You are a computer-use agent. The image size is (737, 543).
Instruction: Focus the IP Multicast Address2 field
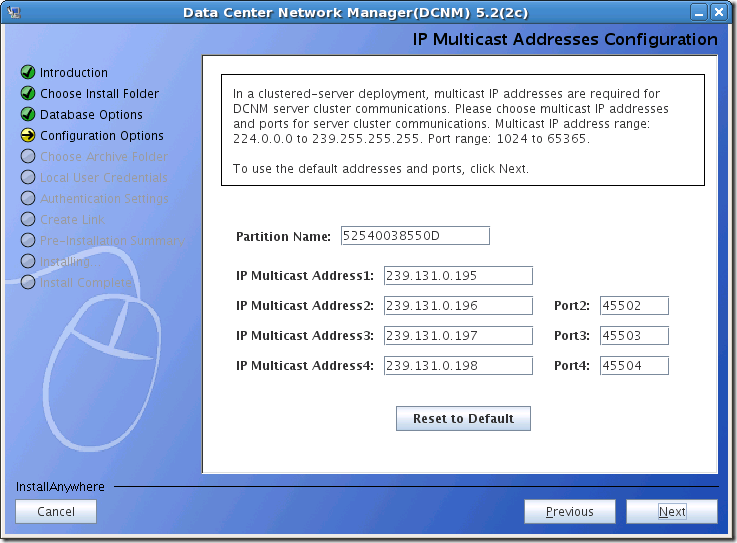458,306
